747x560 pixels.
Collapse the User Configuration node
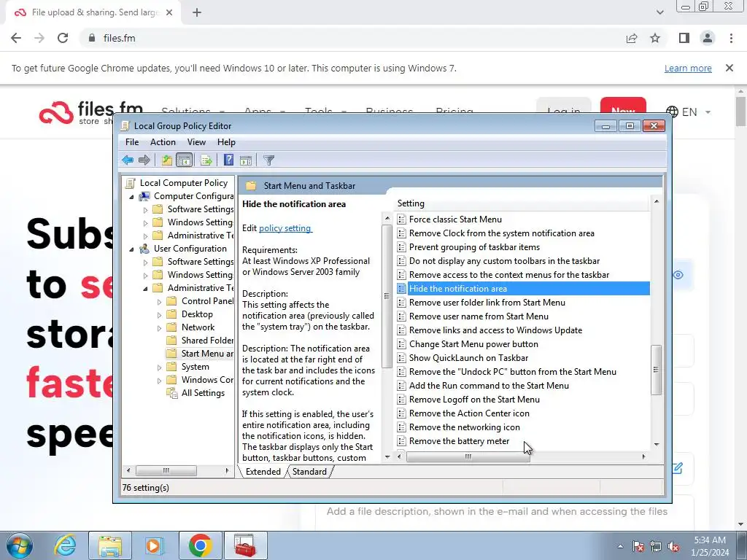pos(132,249)
